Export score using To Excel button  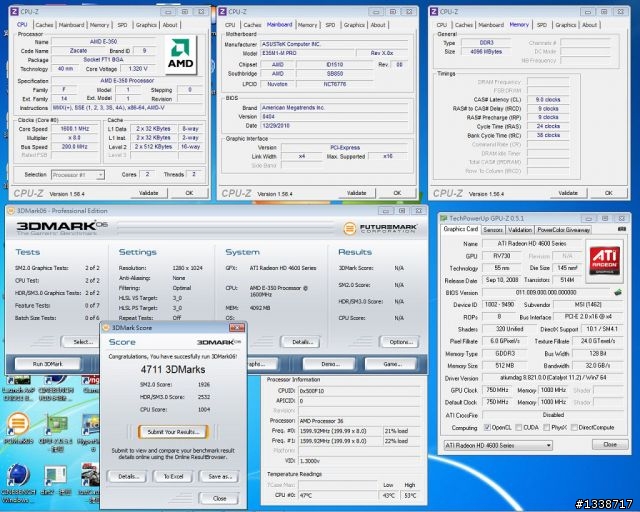(x=173, y=476)
